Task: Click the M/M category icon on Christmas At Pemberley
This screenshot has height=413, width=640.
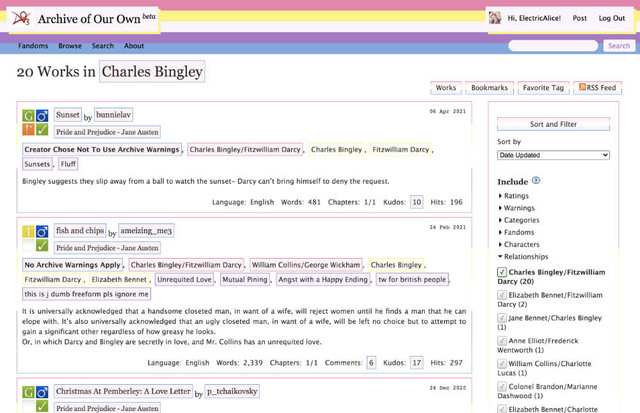Action: pyautogui.click(x=42, y=392)
